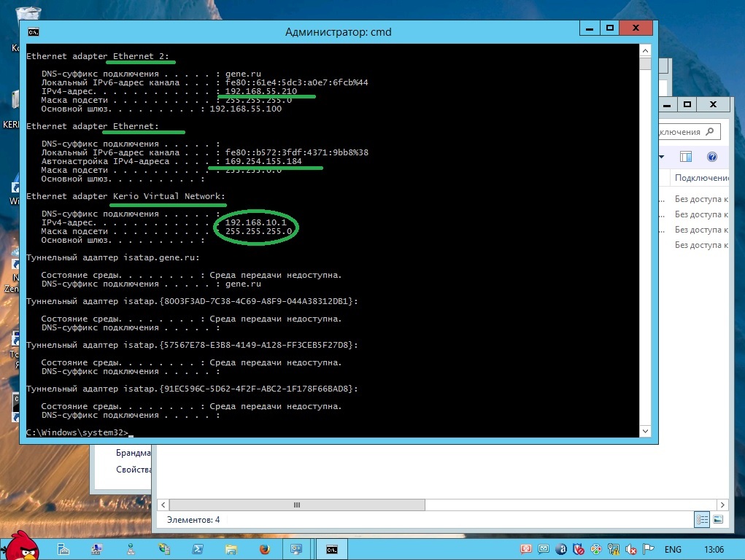Click ENG language indicator in system tray
The width and height of the screenshot is (745, 560).
(x=673, y=549)
